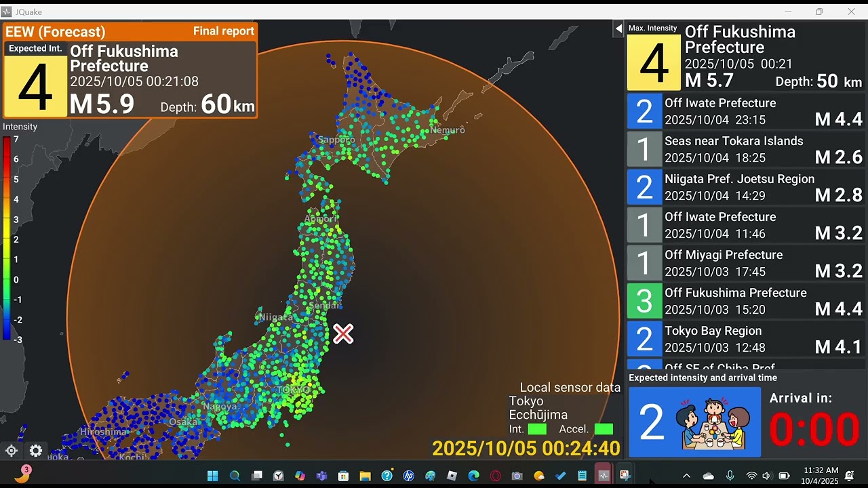Click the intensity color scale legend

point(7,238)
